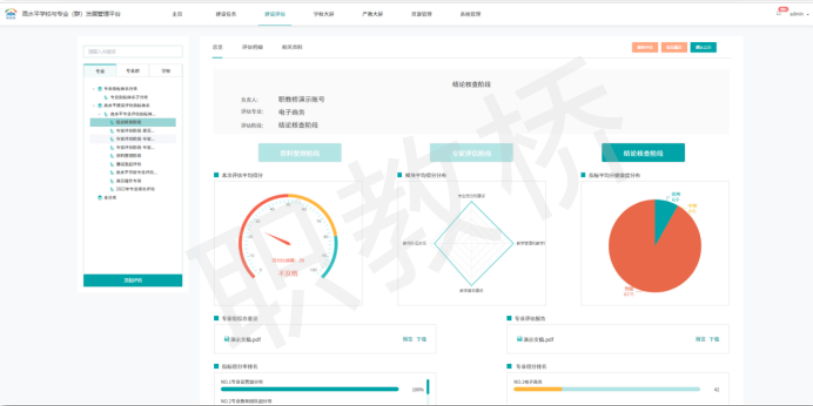Viewport: 813px width, 406px height.
Task: Switch to the 专业 tab in the tree panel
Action: tap(100, 71)
